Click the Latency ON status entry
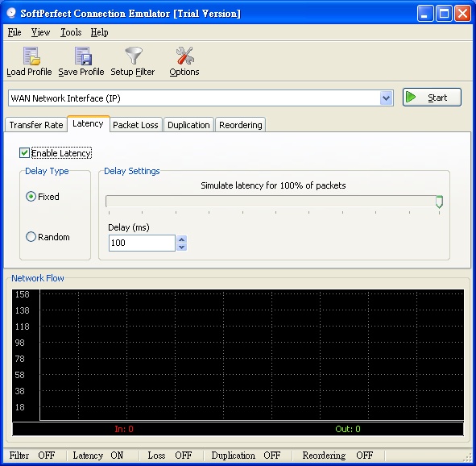 tap(98, 455)
